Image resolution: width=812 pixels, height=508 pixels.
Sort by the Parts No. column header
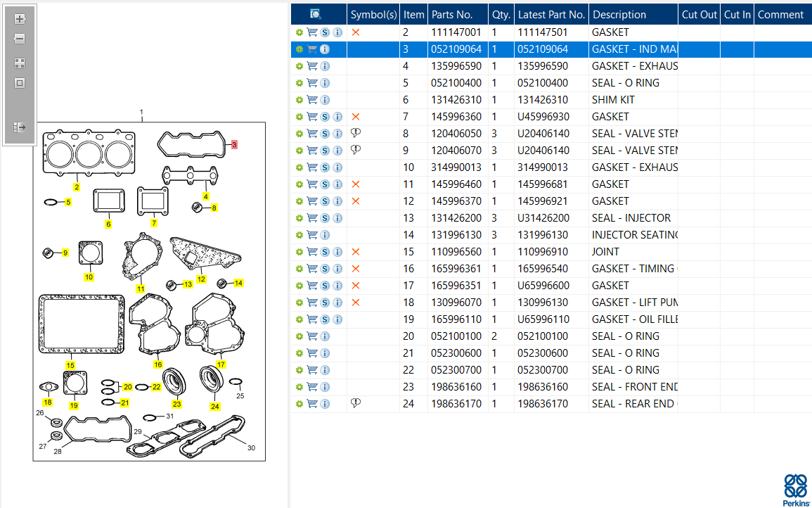(458, 15)
